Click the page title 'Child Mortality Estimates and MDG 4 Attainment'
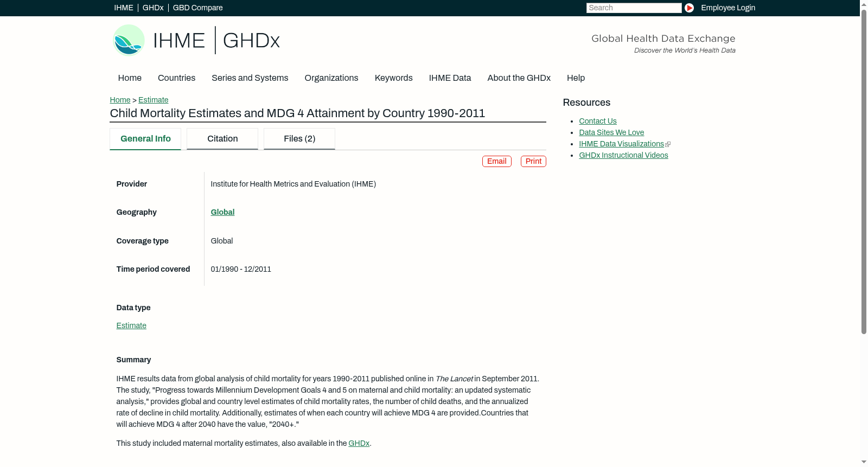Screen dimensions: 868x467 coord(297,113)
